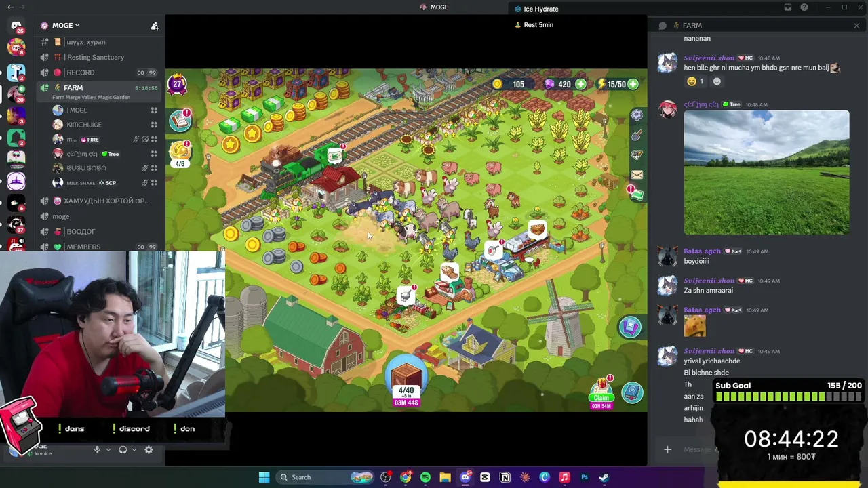Toggle the laughing emoji reaction with count 1

coord(695,81)
